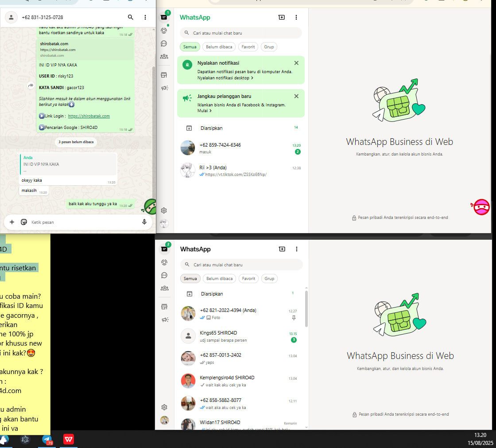Open contact avatar of +62 831-3125-0728
Screen dimensions: 496x448
11,17
